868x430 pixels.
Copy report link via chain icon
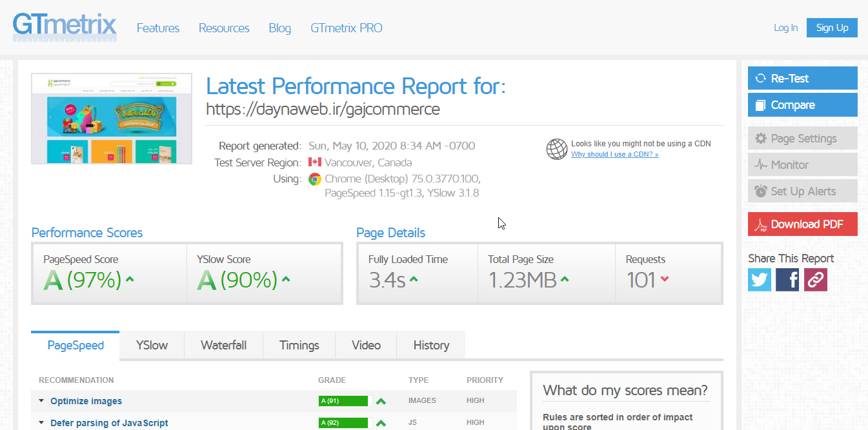[x=816, y=280]
